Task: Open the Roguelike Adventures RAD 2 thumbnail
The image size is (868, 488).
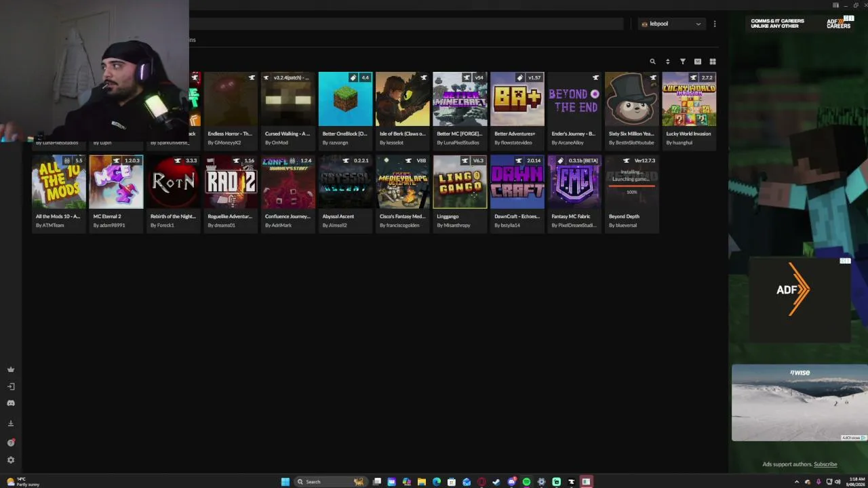Action: [x=231, y=182]
